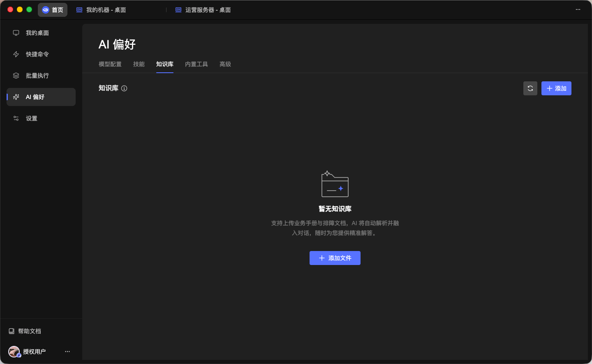
Task: Open 批量执行 in the sidebar
Action: [41, 76]
